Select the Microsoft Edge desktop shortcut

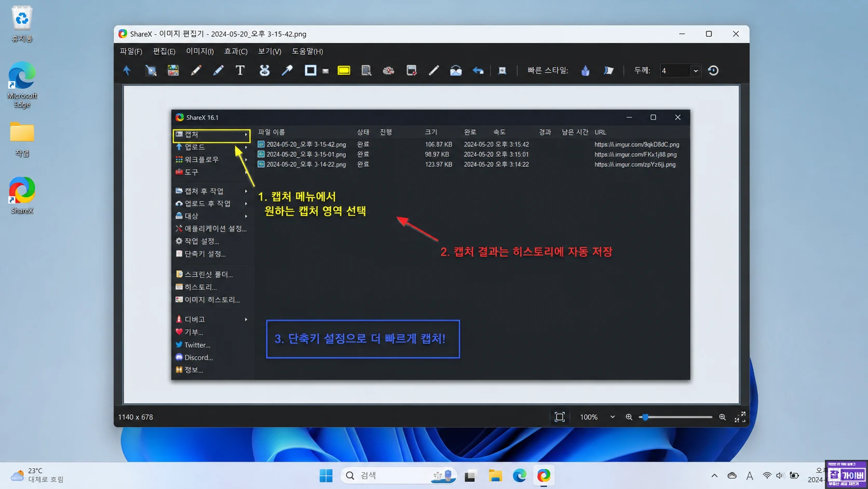[x=22, y=85]
